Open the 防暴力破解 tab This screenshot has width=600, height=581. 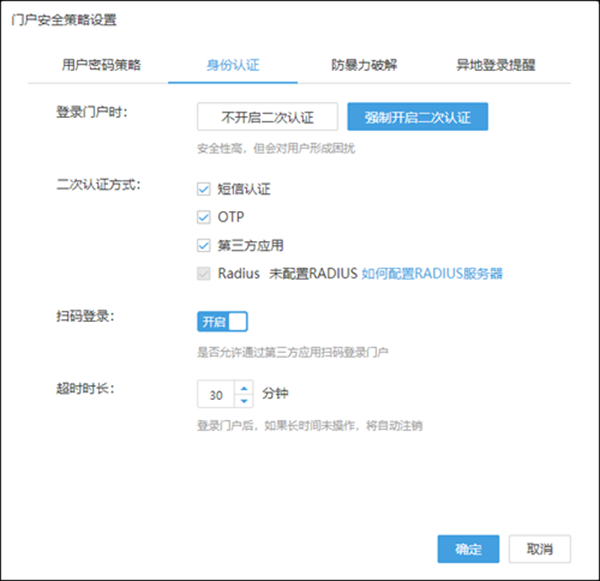364,65
